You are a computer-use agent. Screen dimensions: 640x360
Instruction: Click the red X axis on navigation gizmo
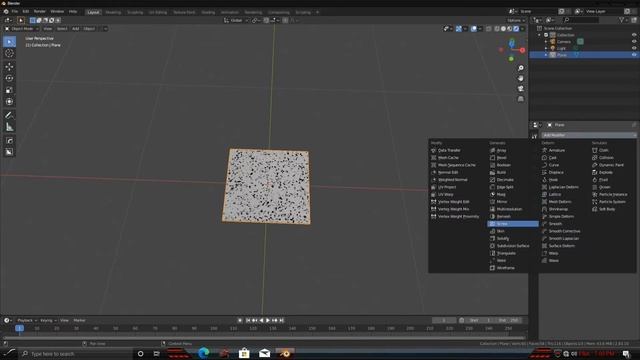point(522,50)
